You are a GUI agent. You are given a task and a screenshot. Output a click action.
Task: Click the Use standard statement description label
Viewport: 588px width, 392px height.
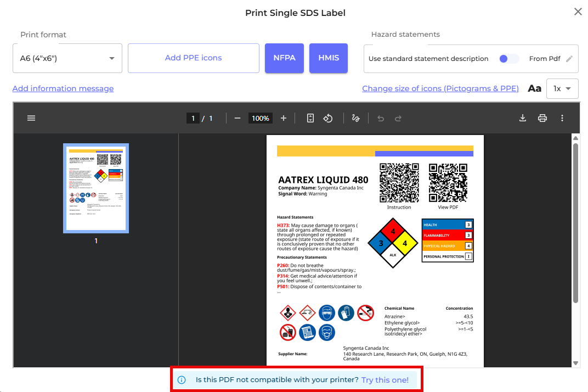(428, 59)
